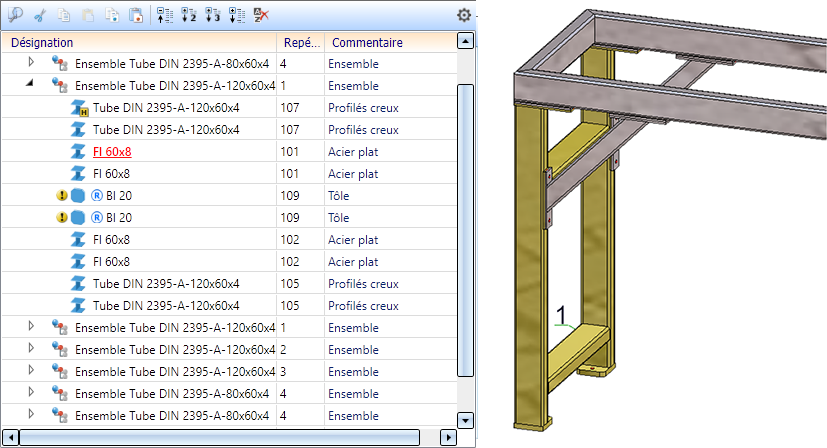
Task: Click the expand all levels icon
Action: coord(236,15)
